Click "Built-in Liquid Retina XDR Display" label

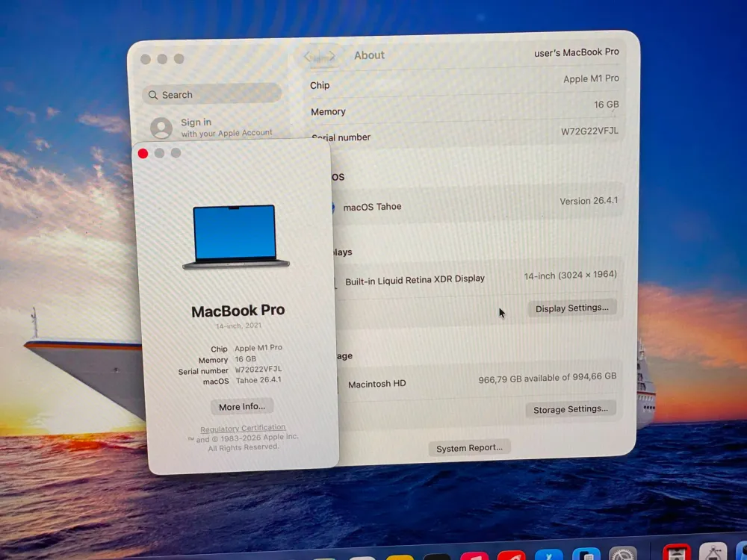pyautogui.click(x=415, y=279)
